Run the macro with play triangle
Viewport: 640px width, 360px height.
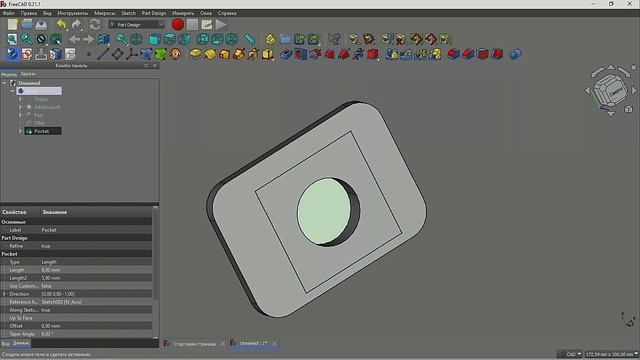[x=221, y=24]
